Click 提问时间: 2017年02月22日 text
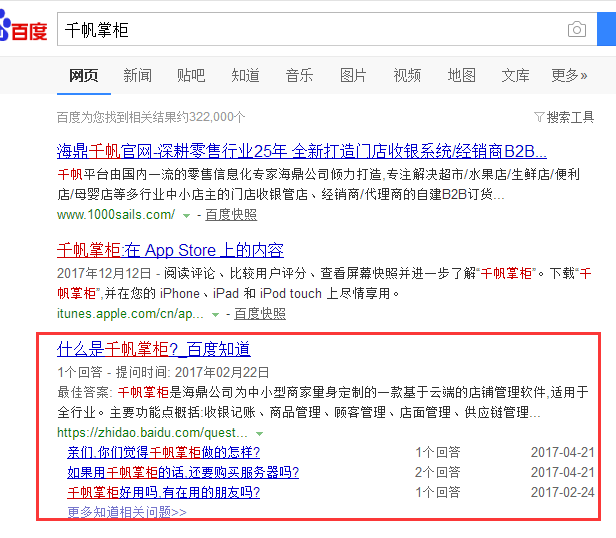The height and width of the screenshot is (538, 616). [192, 372]
